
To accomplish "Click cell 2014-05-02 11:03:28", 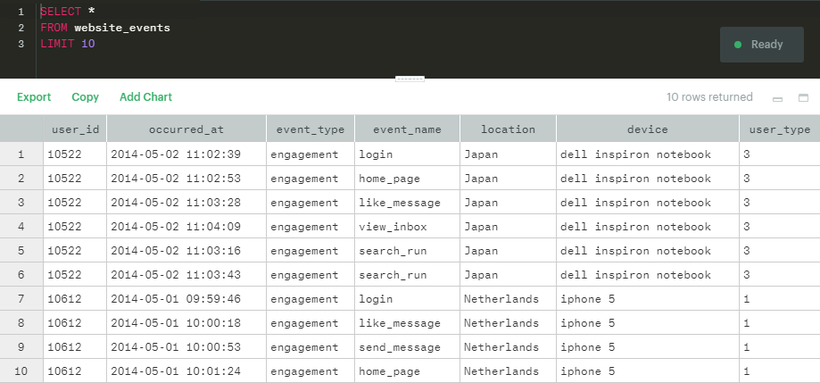I will [186, 202].
